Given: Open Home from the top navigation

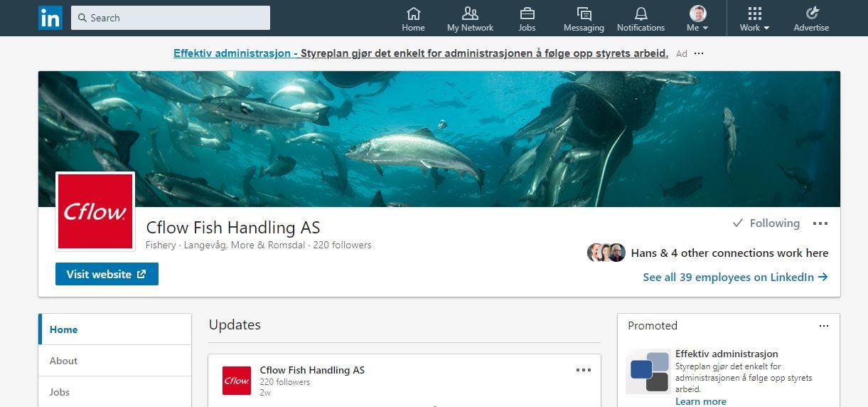Looking at the screenshot, I should pos(413,18).
